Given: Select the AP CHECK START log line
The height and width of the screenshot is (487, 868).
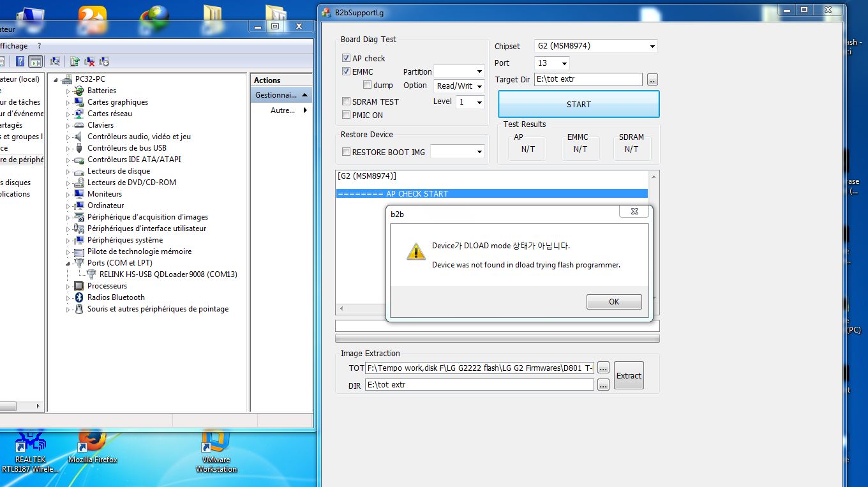Looking at the screenshot, I should (492, 193).
